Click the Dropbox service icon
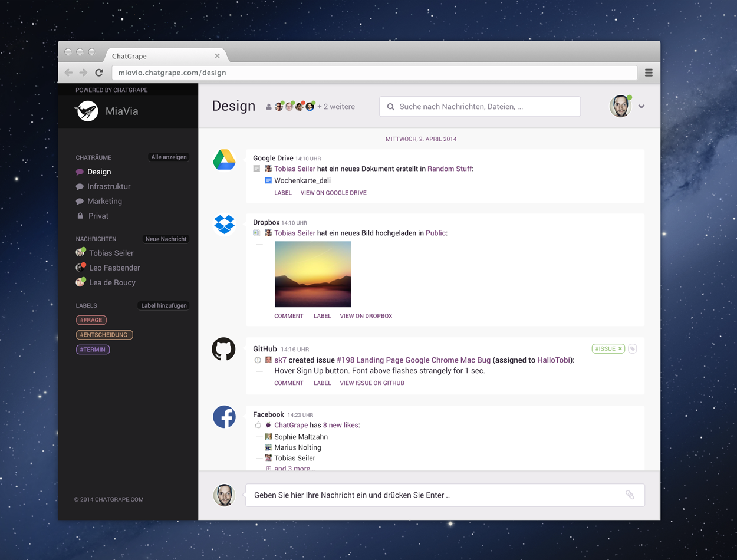Image resolution: width=737 pixels, height=560 pixels. tap(224, 224)
